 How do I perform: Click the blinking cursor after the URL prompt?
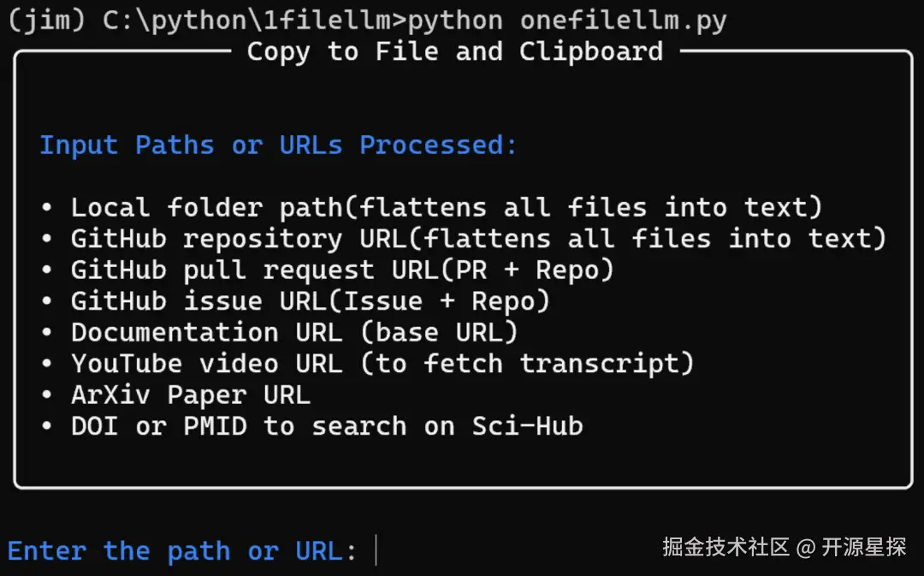[x=376, y=550]
